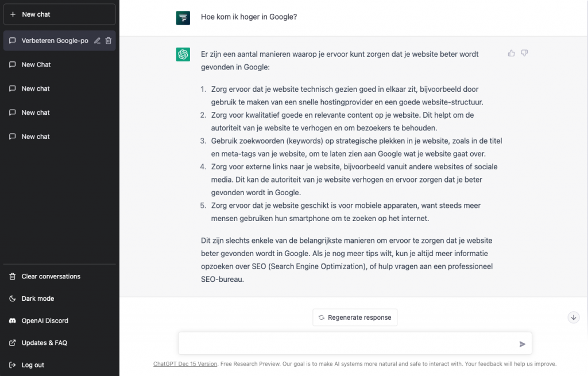This screenshot has width=588, height=376.
Task: Click the closing paragraph mentioning SEO-bureau
Action: (x=347, y=260)
